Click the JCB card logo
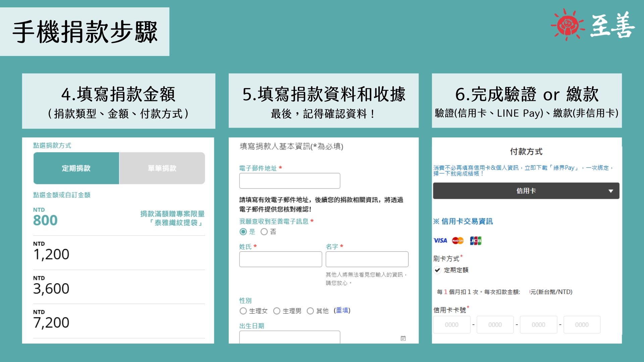This screenshot has width=644, height=362. coord(475,240)
